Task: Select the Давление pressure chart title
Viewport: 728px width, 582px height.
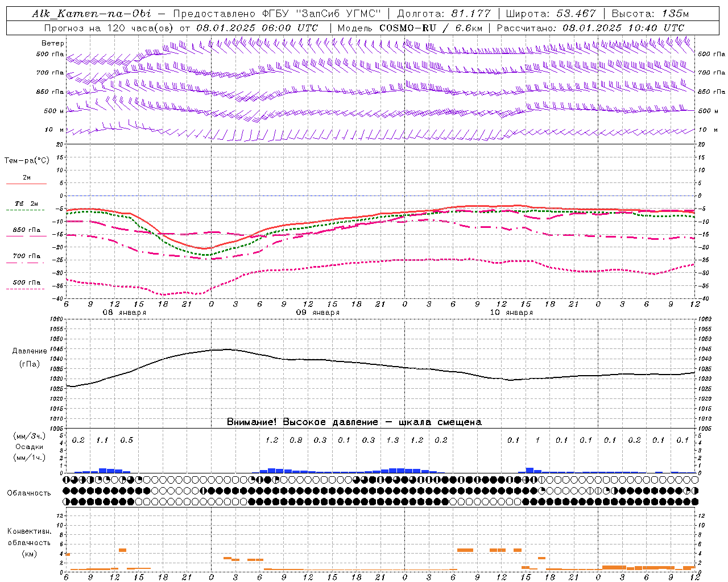Action: coord(30,351)
